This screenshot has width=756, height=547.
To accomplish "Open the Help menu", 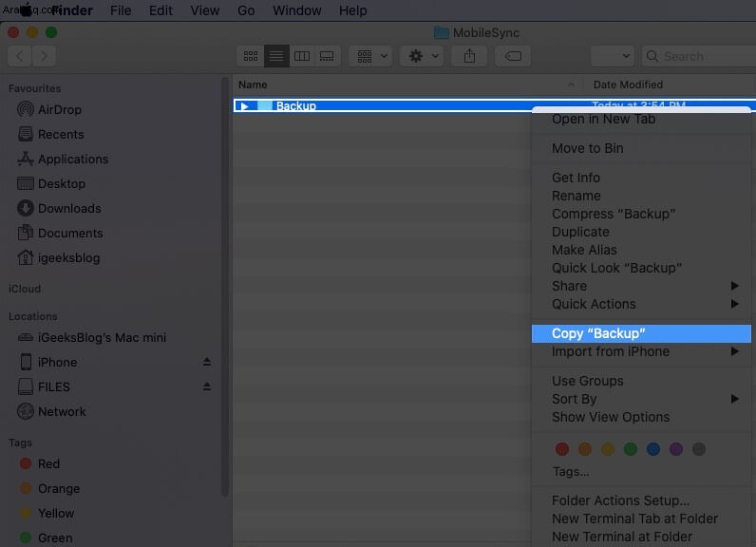I will [x=353, y=10].
